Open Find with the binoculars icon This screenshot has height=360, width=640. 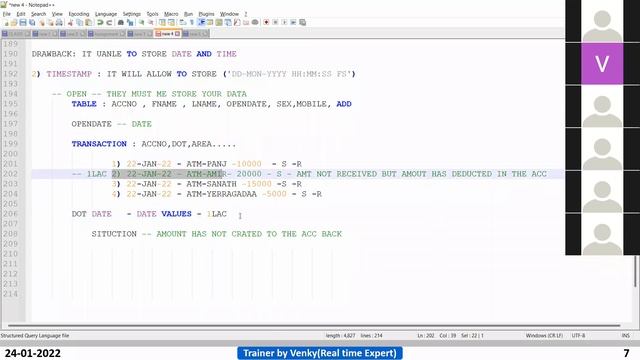(x=121, y=22)
